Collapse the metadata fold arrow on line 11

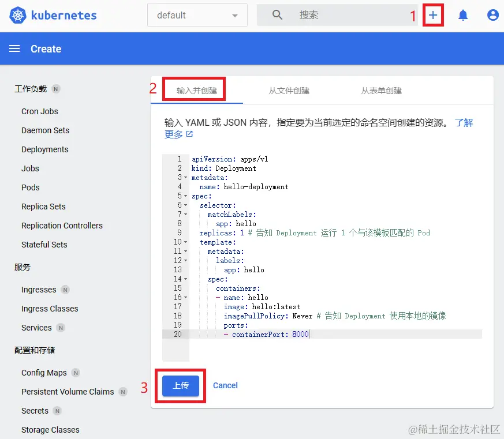click(x=185, y=252)
